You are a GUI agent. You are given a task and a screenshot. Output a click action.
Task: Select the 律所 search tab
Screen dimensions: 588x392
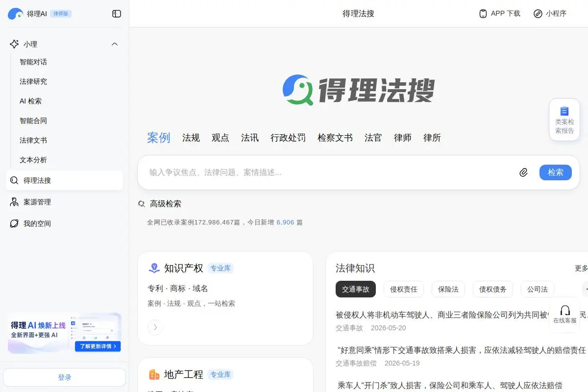pos(432,138)
